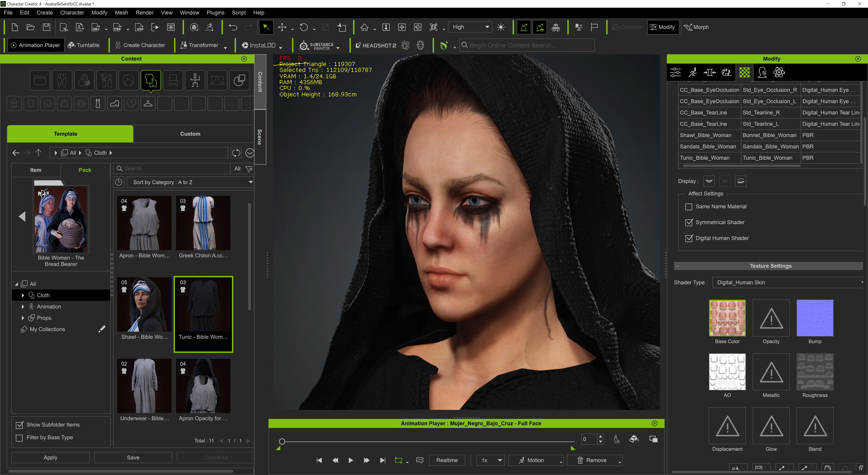
Task: Toggle the first Display eyelash mode button
Action: point(709,181)
